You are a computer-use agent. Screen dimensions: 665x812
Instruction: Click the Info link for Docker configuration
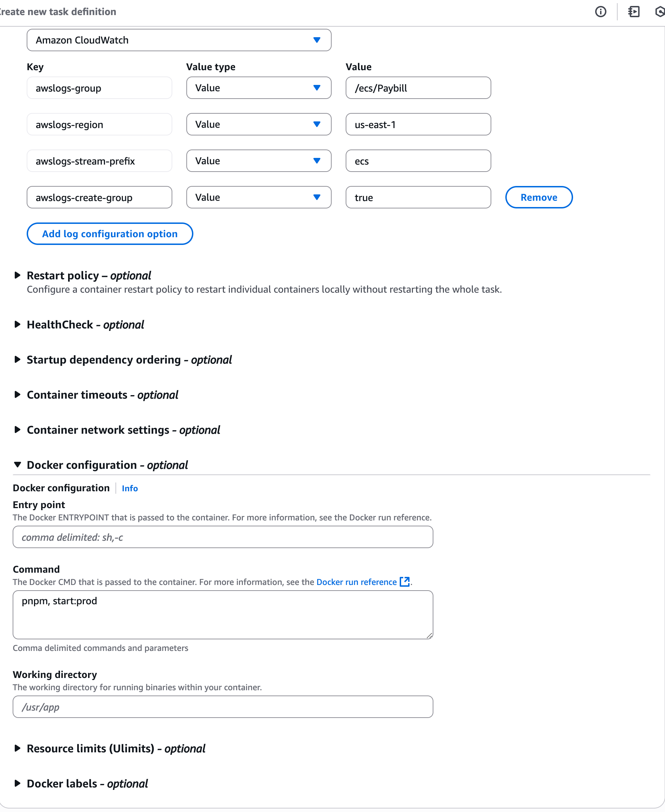[129, 488]
